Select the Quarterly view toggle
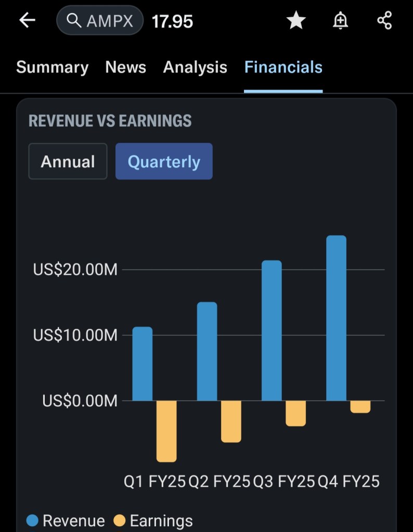This screenshot has height=532, width=413. click(164, 162)
